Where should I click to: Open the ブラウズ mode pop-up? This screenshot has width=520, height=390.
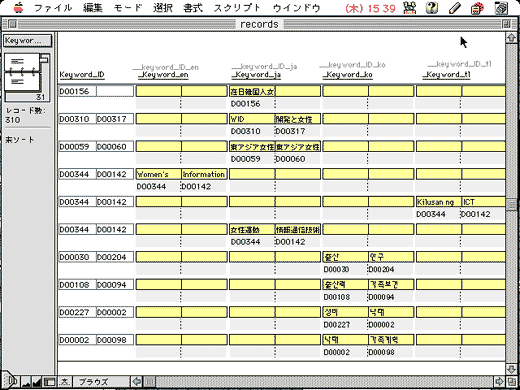(101, 381)
